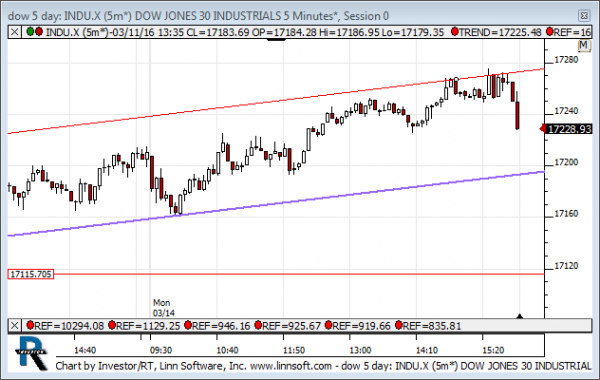The image size is (600, 380).
Task: Select the 17115.705 reference line label
Action: [x=31, y=274]
